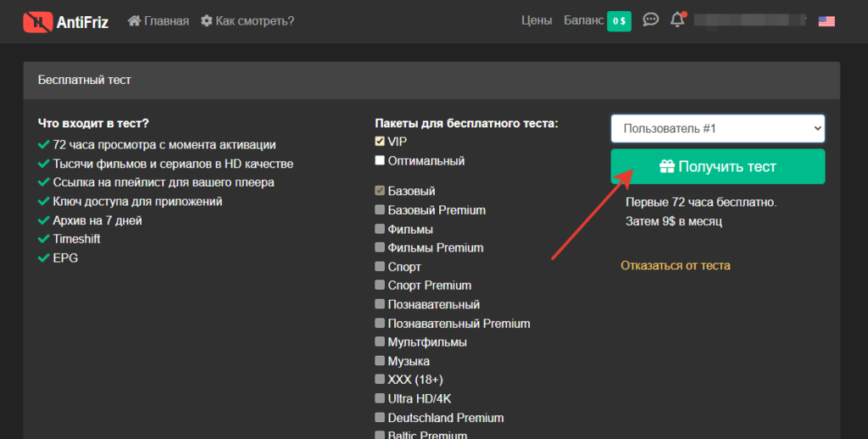
Task: Open the Как смотреть? menu link
Action: click(x=254, y=20)
